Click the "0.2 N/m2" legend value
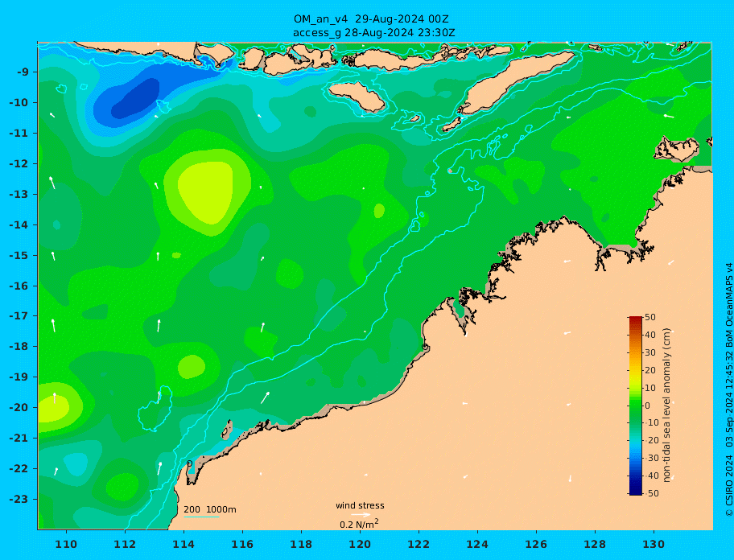This screenshot has height=560, width=734. point(359,524)
